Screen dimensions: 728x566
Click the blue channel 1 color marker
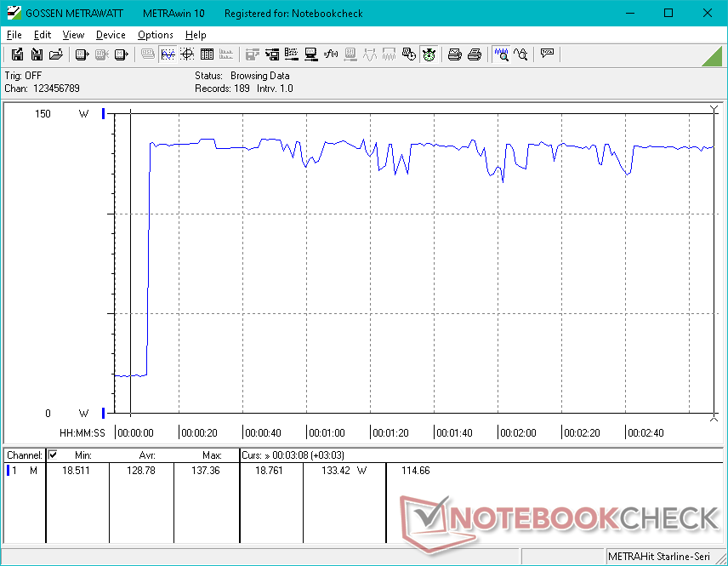8,471
